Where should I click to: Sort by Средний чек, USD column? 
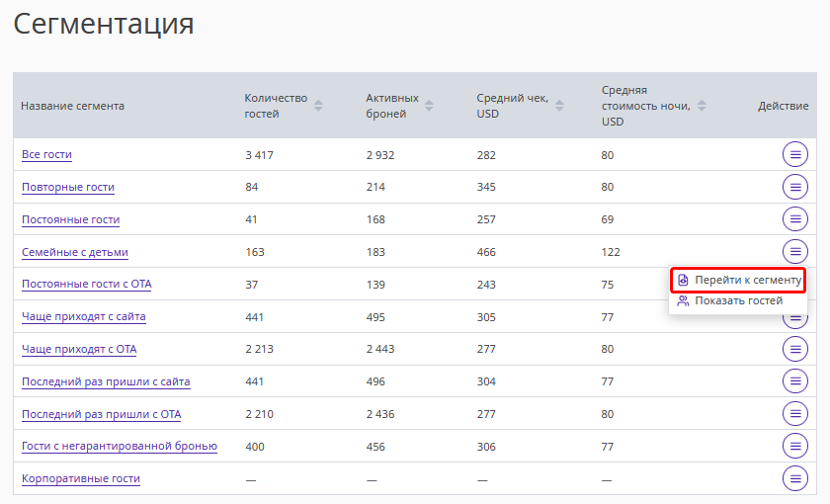click(x=558, y=106)
